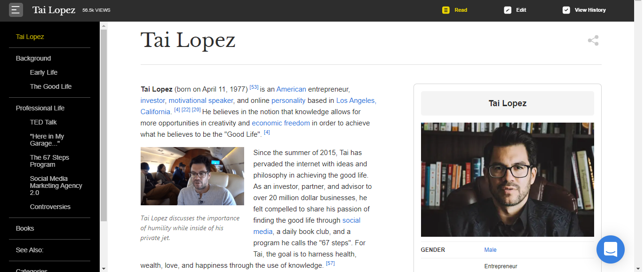Click the share icon beside the article title
This screenshot has width=644, height=272.
593,40
